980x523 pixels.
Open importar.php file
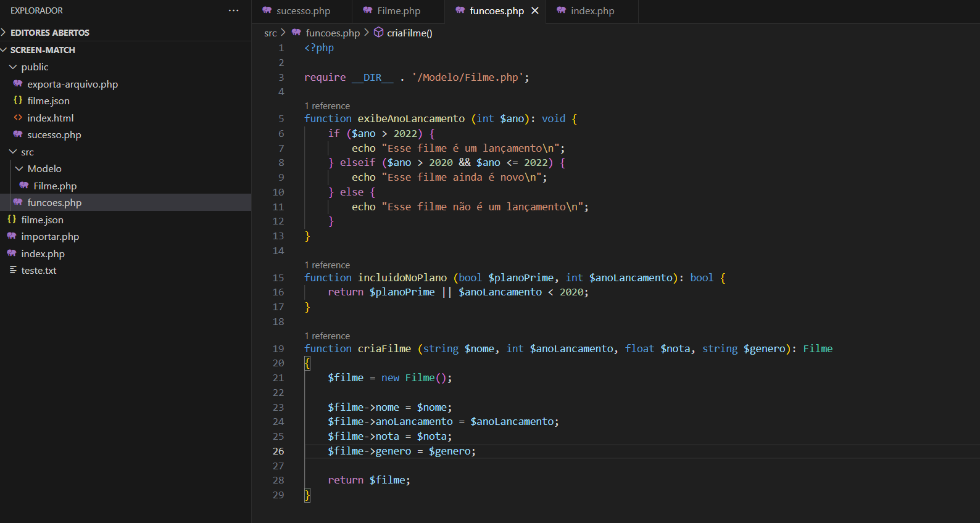(x=50, y=236)
